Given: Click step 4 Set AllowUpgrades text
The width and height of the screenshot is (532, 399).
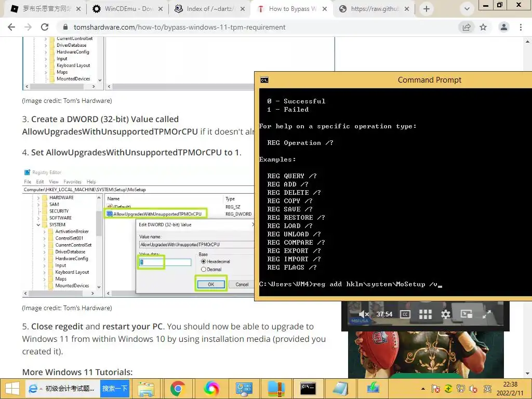Looking at the screenshot, I should click(131, 152).
